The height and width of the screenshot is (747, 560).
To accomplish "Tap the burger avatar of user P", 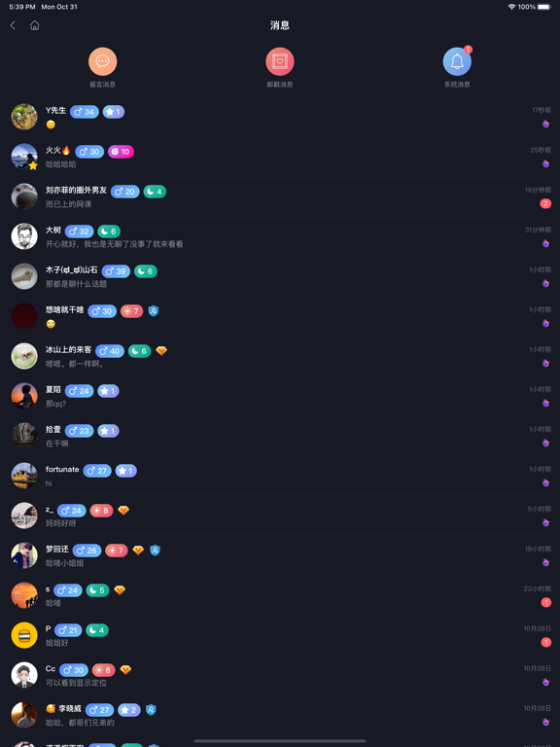I will [x=24, y=635].
